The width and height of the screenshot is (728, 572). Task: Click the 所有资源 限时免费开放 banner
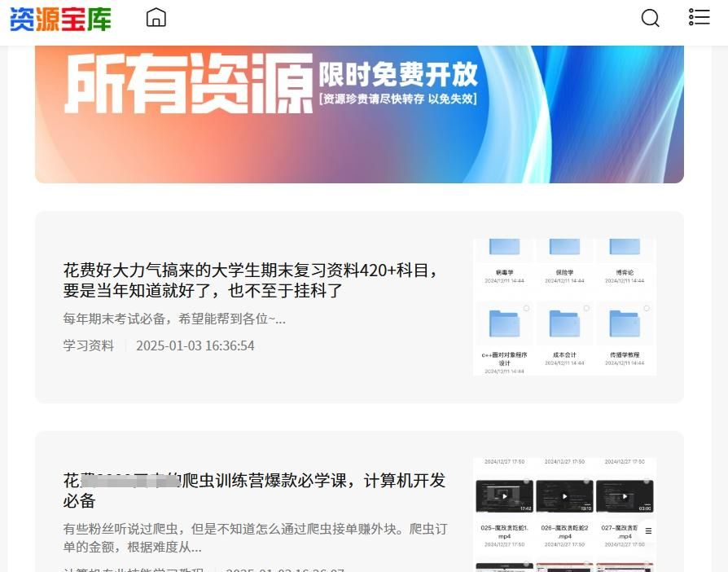[x=359, y=114]
